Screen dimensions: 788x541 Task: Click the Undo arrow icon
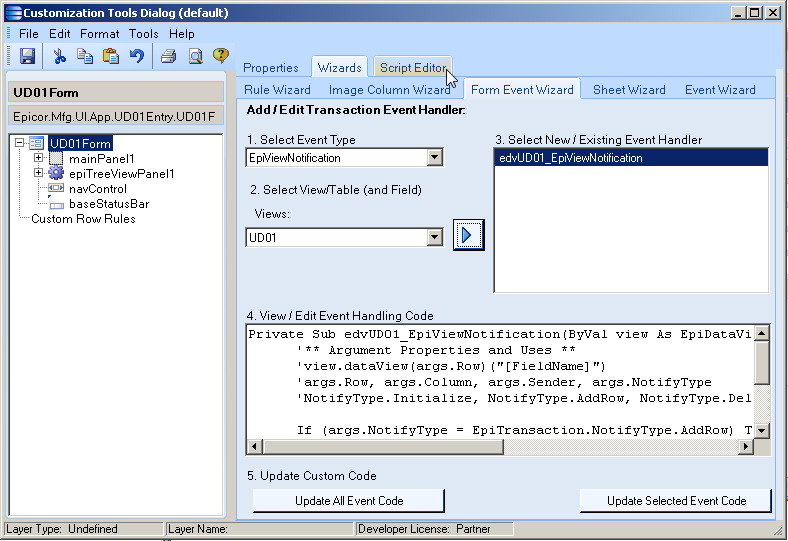(137, 56)
